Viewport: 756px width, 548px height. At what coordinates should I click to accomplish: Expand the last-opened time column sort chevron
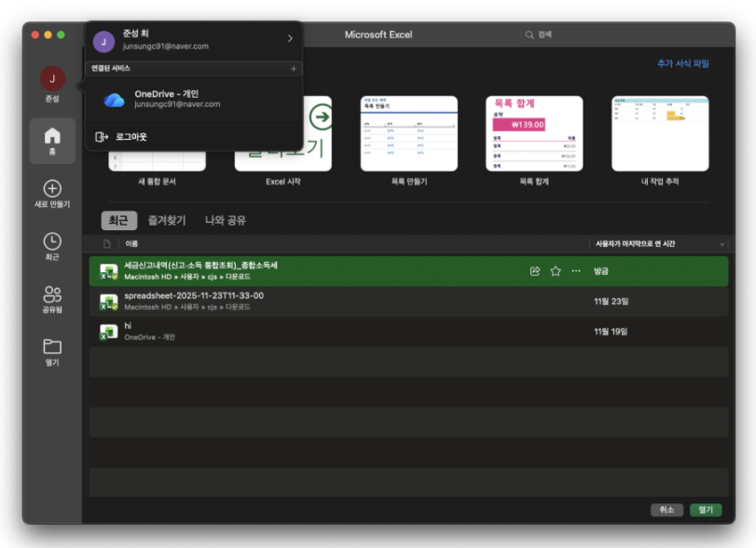pyautogui.click(x=722, y=244)
